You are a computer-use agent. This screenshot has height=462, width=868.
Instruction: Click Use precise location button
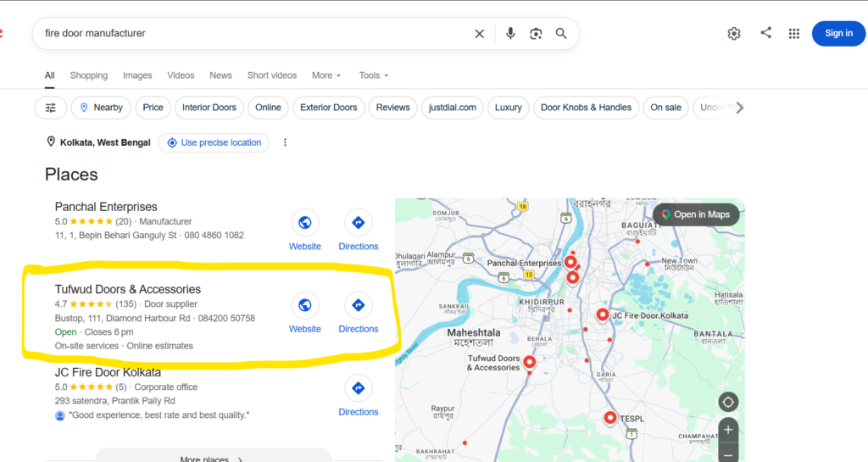(214, 142)
